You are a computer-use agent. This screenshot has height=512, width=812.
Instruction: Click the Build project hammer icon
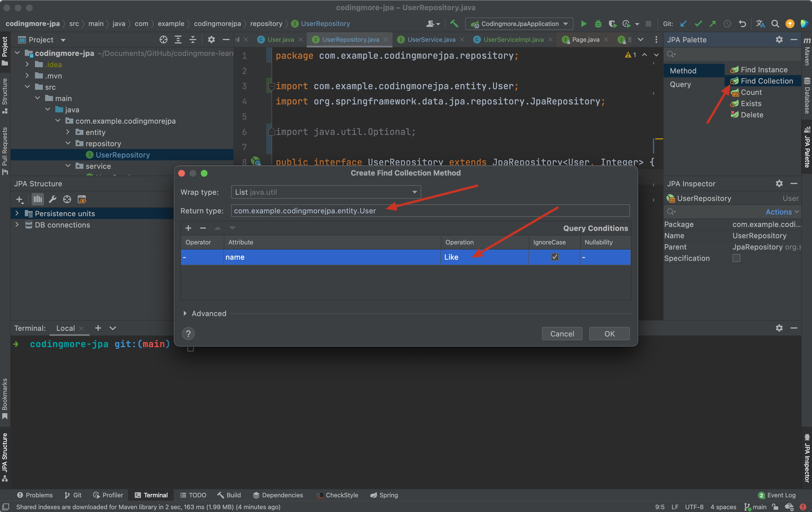click(x=454, y=24)
